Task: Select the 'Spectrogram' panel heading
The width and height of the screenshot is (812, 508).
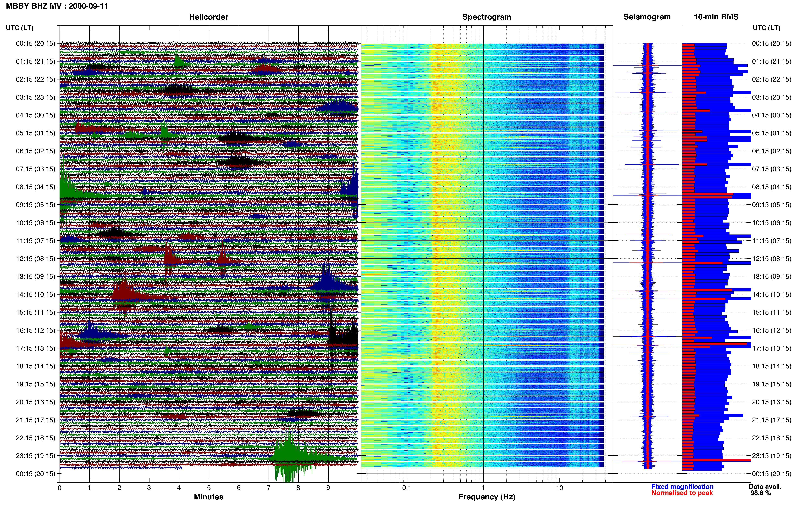Action: [487, 17]
